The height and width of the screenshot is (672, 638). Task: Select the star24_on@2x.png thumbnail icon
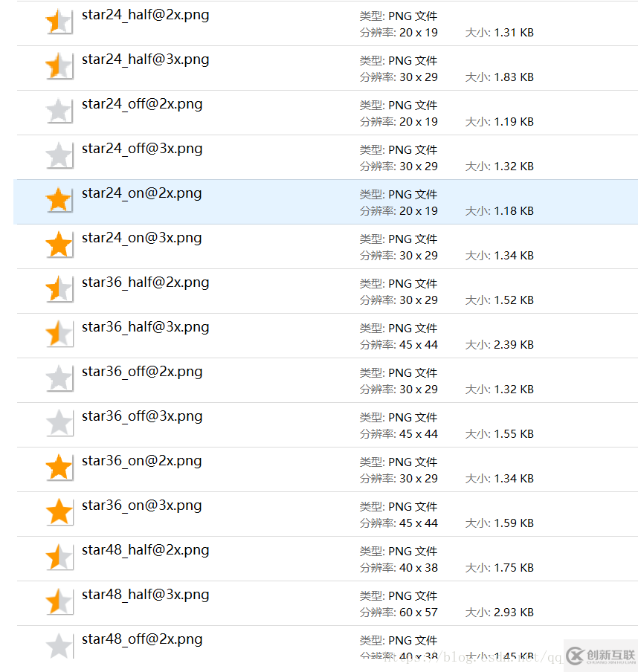[x=59, y=200]
